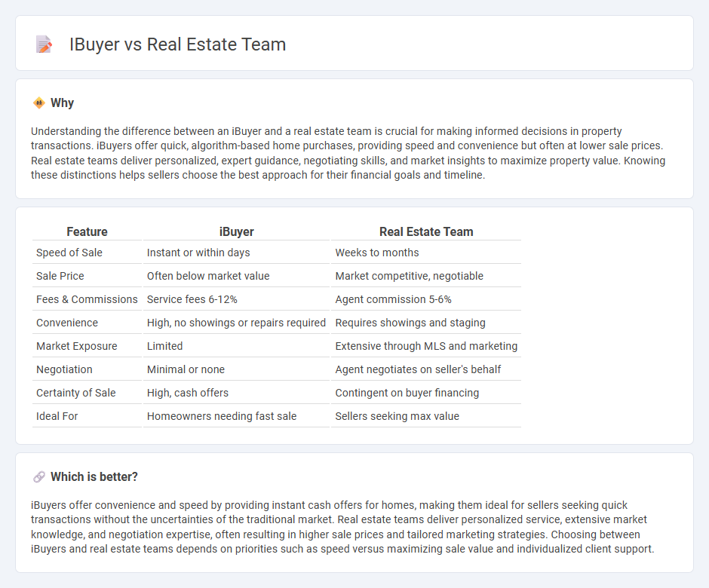Viewport: 709px width, 588px height.
Task: Select the Speed of Sale row label
Action: (69, 253)
